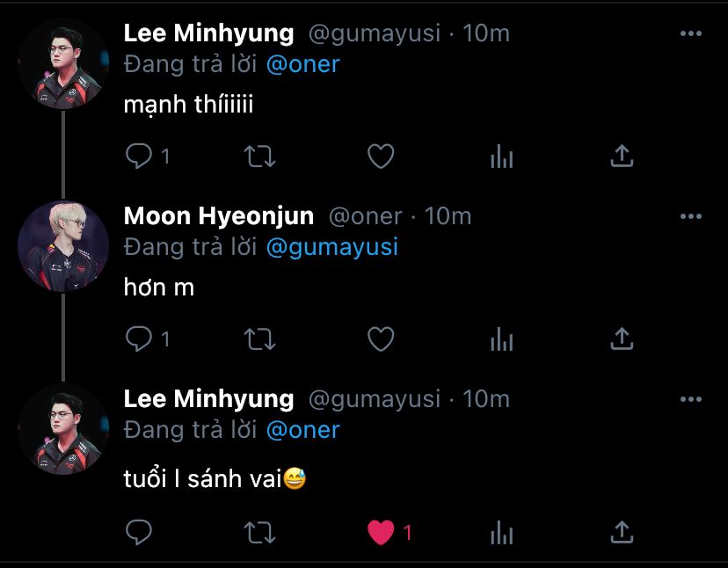Retweet the "mạnh thíiiiii" tweet
This screenshot has height=568, width=728.
259,157
